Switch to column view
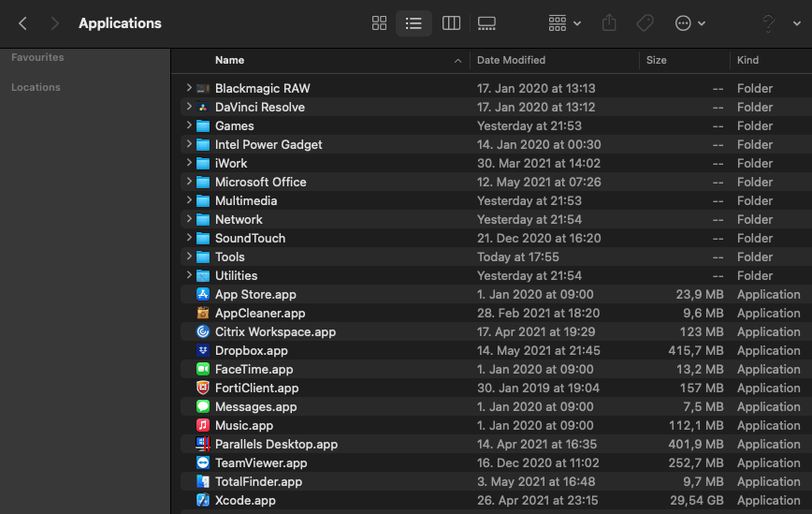Viewport: 812px width, 514px height. 451,23
